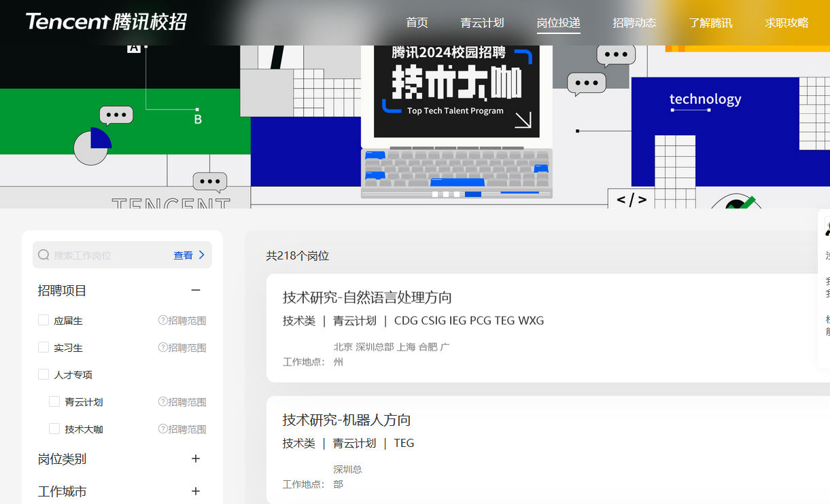The width and height of the screenshot is (830, 504).
Task: Open 招聘动态 in the navigation bar
Action: (634, 22)
